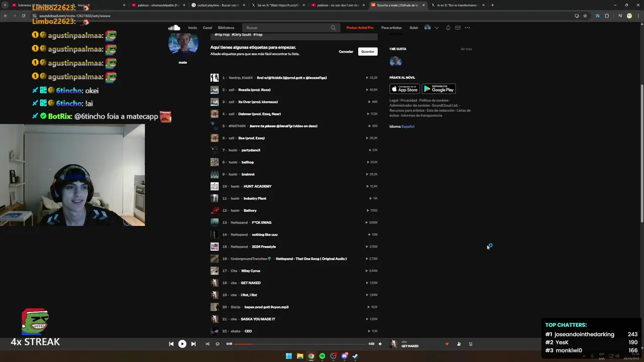Select track 2024 Freestyle

pos(264,247)
